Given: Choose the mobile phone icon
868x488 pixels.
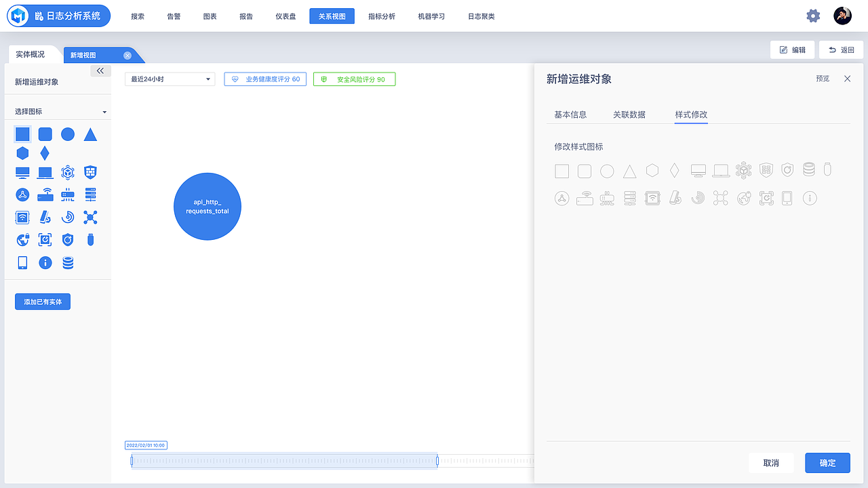Looking at the screenshot, I should (x=22, y=262).
